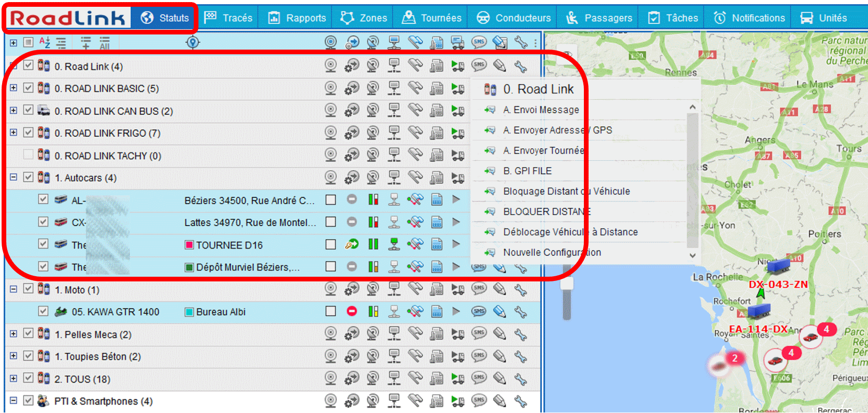Toggle the 05. KAWA GTR 1400 checkbox

[43, 311]
